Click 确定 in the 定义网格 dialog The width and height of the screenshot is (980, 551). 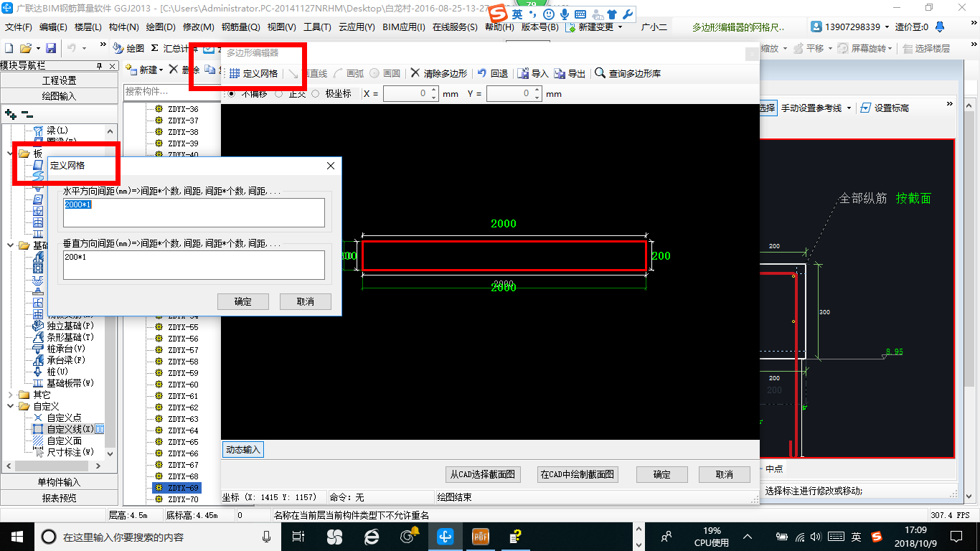(243, 301)
